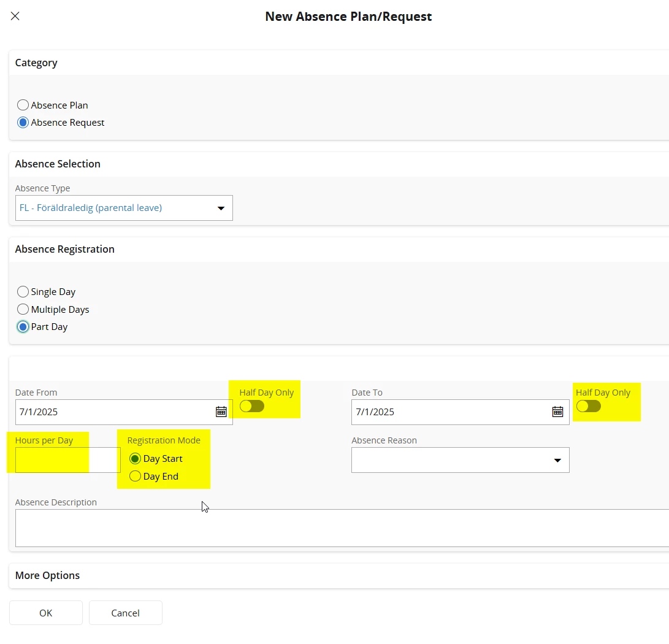Click into the Absence Description box

pos(342,528)
